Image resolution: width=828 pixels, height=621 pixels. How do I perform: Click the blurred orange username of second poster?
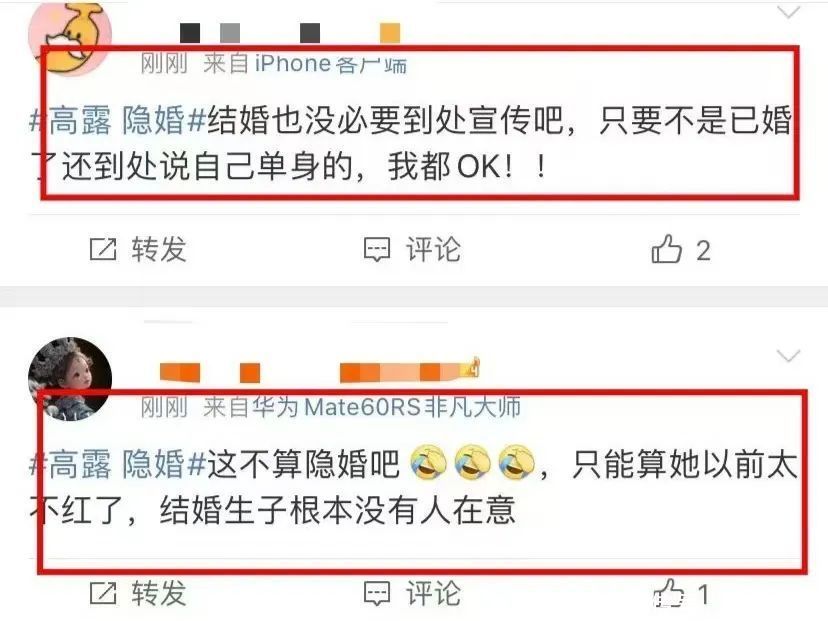(x=319, y=371)
